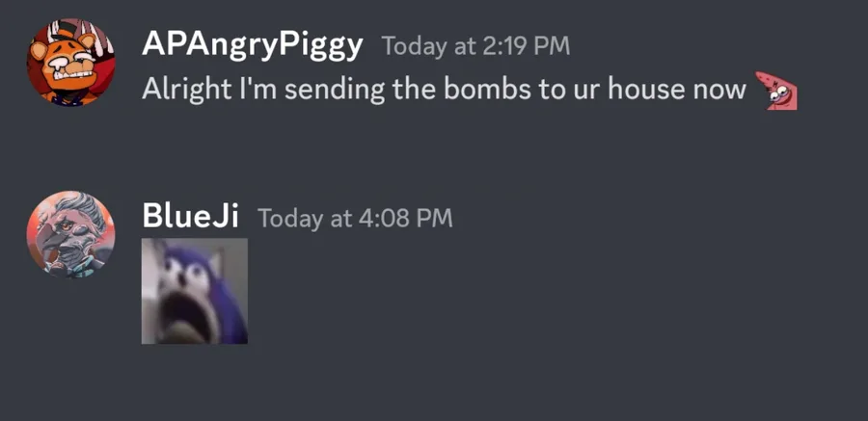The width and height of the screenshot is (868, 421).
Task: Click "Today" next to the APAngryPiggy name
Action: (x=414, y=46)
